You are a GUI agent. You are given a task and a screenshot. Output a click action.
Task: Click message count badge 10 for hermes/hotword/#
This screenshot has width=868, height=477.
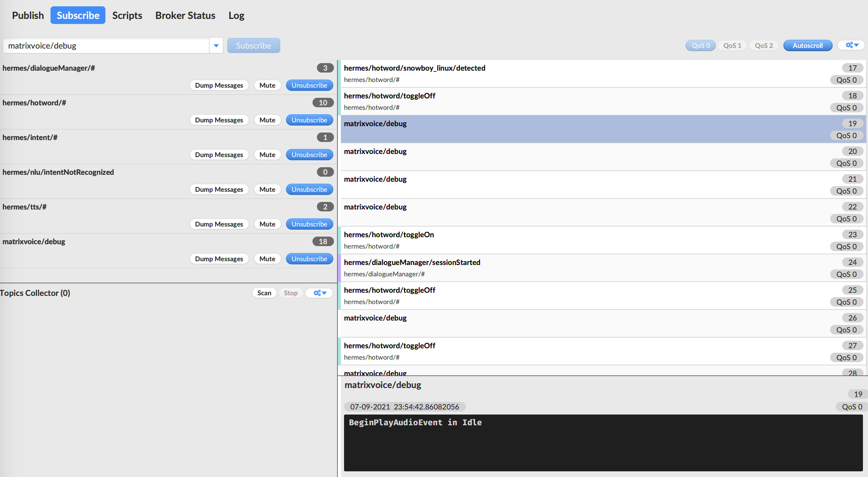click(323, 103)
